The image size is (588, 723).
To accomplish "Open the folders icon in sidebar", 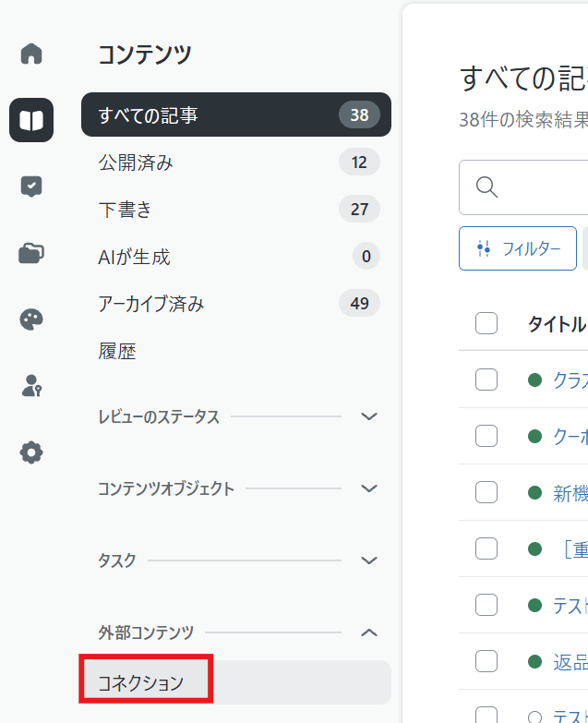I will (31, 253).
